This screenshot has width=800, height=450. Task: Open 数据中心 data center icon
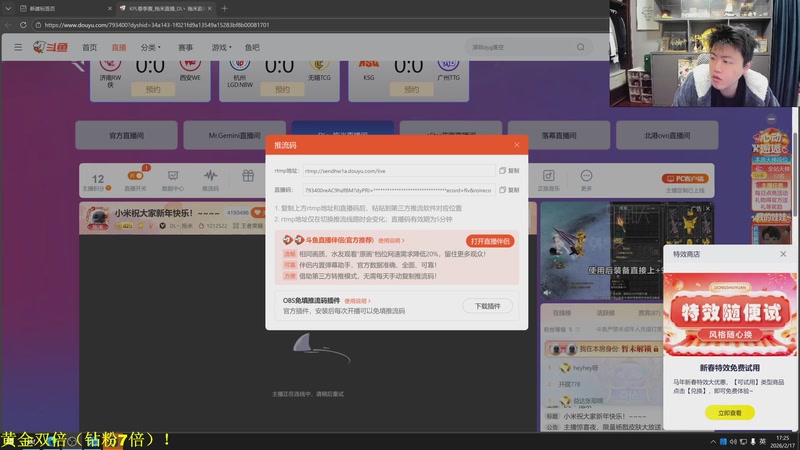point(173,180)
